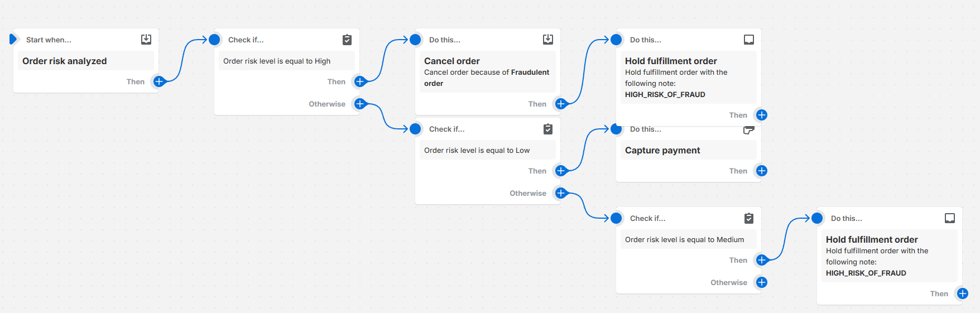
Task: Click the input connector dot on the Cancel order card
Action: (415, 40)
